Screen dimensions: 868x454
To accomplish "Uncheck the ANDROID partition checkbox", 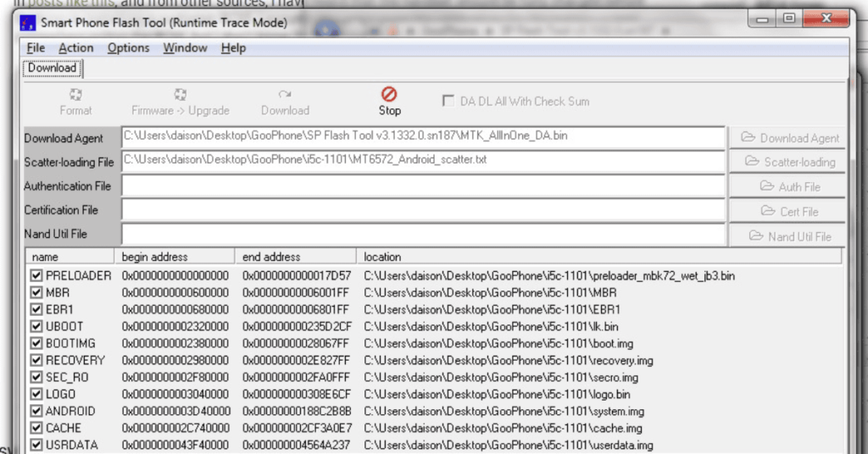I will click(x=36, y=411).
